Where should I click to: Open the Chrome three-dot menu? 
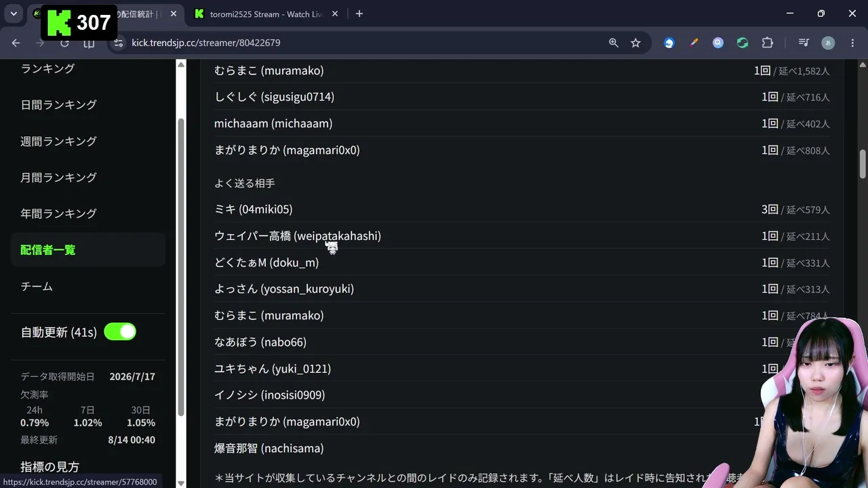coord(851,43)
